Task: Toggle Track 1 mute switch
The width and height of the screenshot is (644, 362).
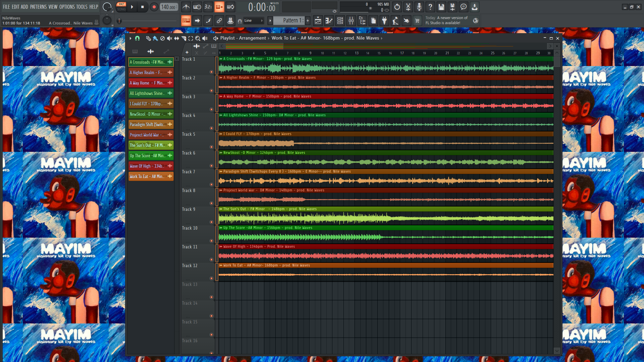Action: pos(211,72)
